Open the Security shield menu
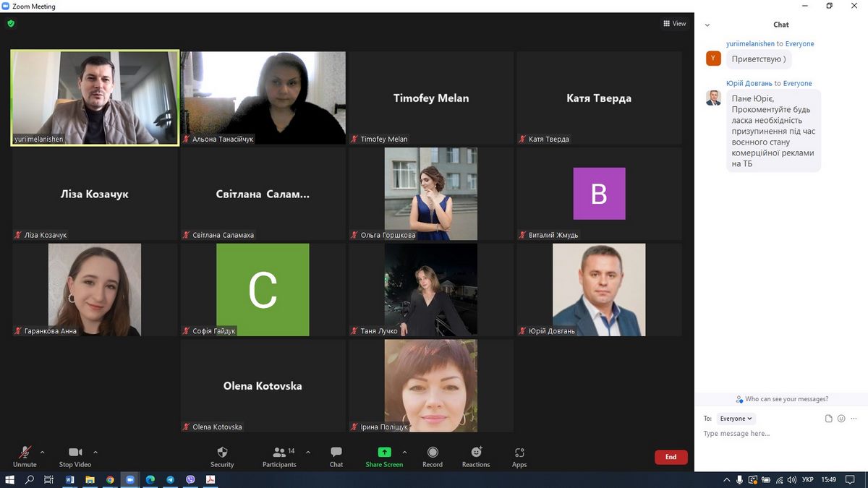This screenshot has height=488, width=868. (x=222, y=453)
